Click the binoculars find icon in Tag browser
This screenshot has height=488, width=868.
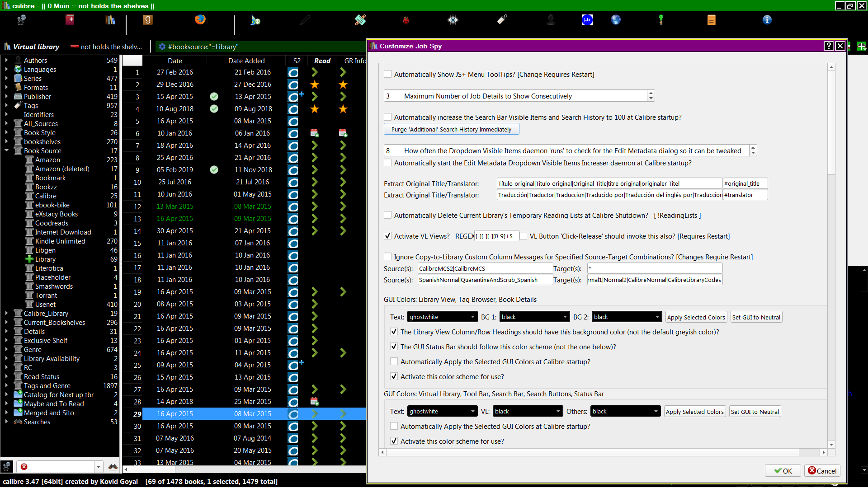click(x=113, y=466)
